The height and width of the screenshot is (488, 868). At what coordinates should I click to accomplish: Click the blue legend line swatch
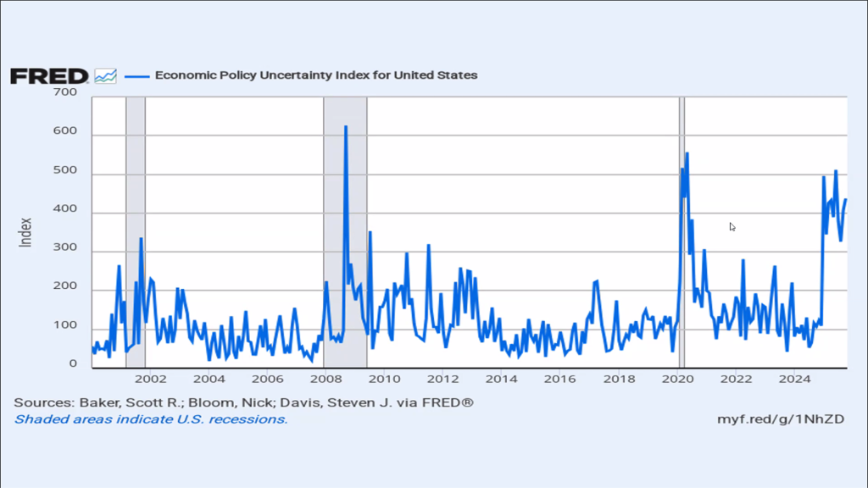click(x=136, y=75)
